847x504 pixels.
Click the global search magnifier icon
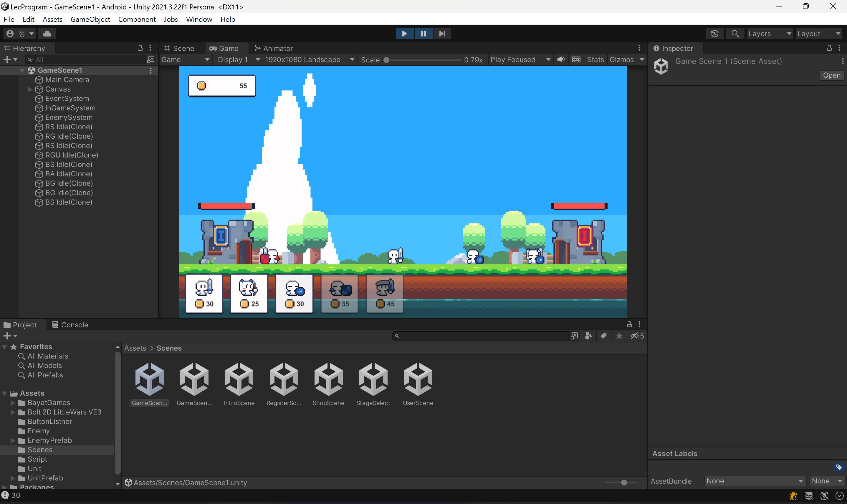coord(735,34)
